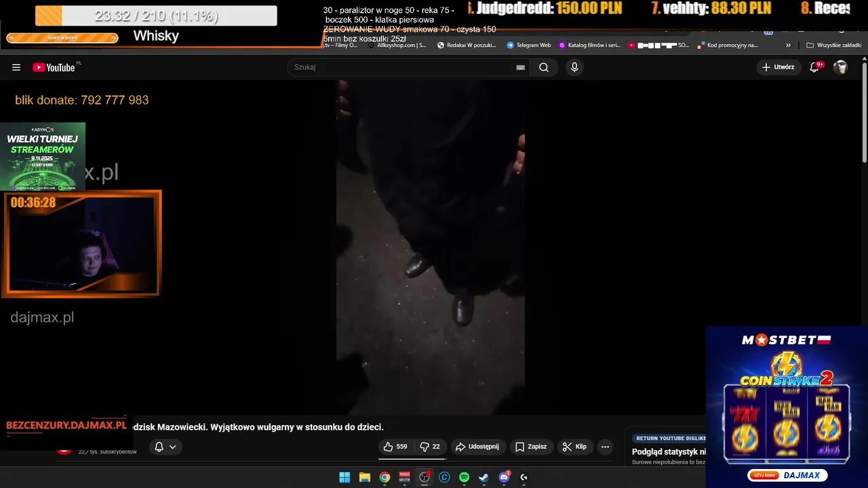Expand the subscription notification bell dropdown
The height and width of the screenshot is (488, 868).
[x=165, y=447]
